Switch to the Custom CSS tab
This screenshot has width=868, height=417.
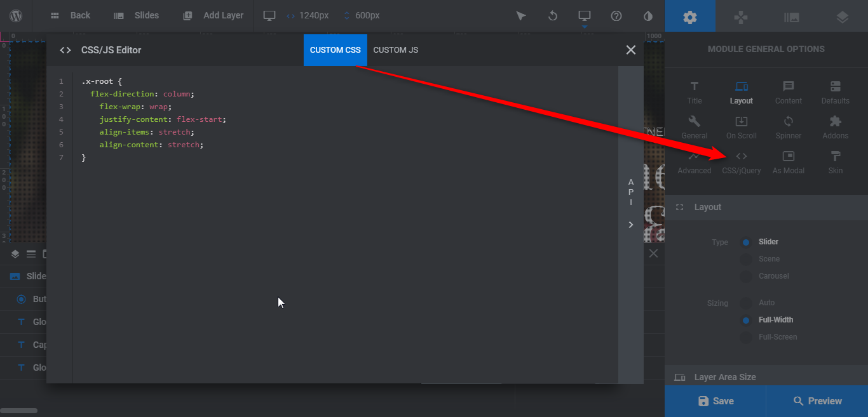336,50
